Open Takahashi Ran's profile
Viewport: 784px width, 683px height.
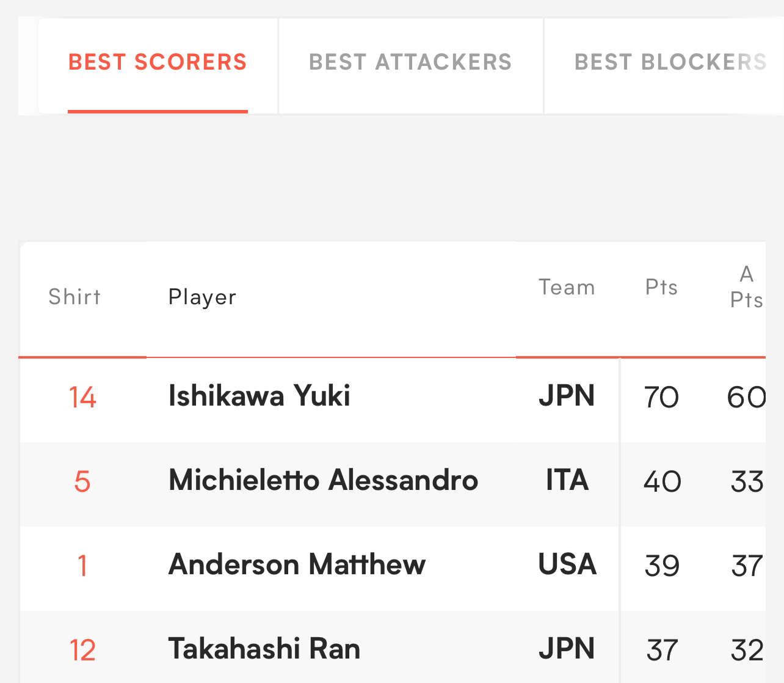click(264, 649)
